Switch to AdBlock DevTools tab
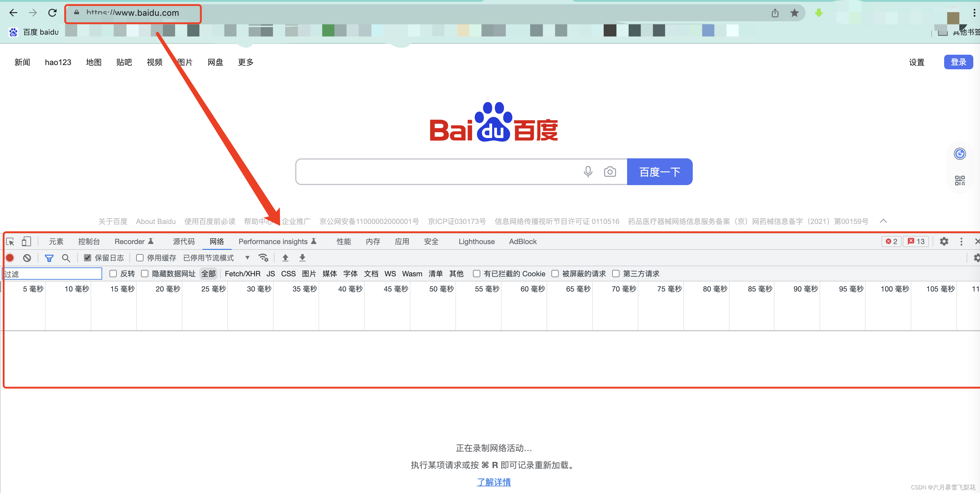 click(x=523, y=242)
